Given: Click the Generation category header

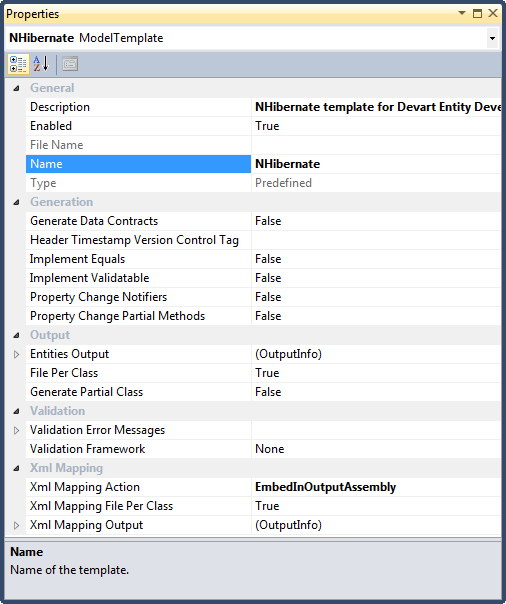Looking at the screenshot, I should pos(62,202).
